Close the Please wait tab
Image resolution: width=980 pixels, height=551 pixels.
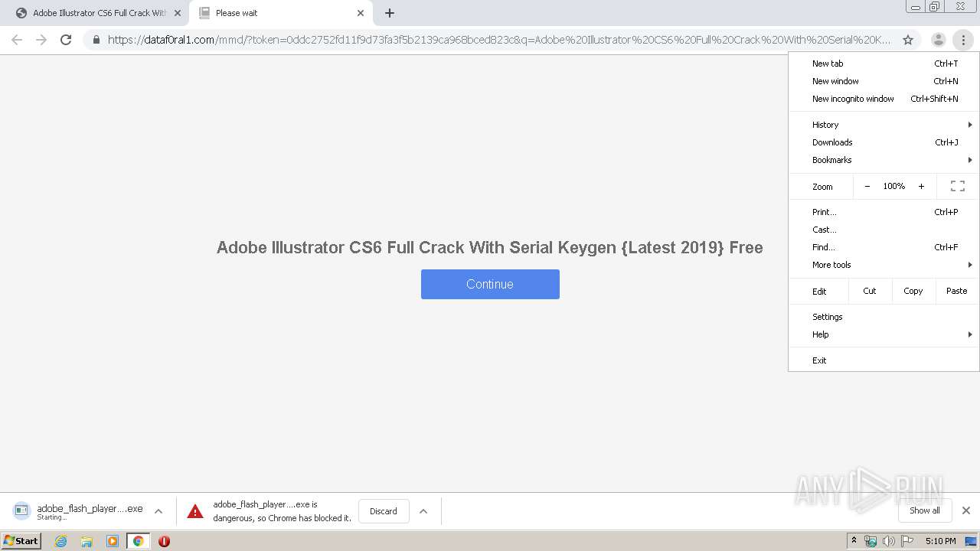pyautogui.click(x=361, y=13)
